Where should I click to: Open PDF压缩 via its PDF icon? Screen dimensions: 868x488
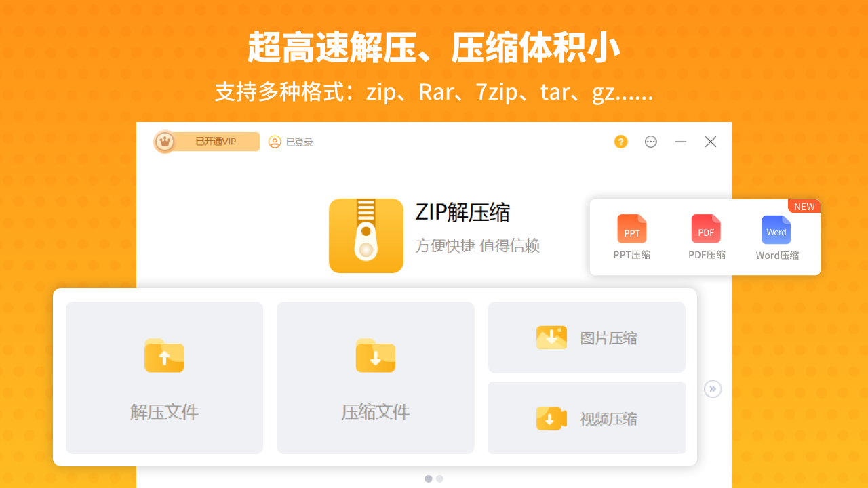[x=705, y=229]
